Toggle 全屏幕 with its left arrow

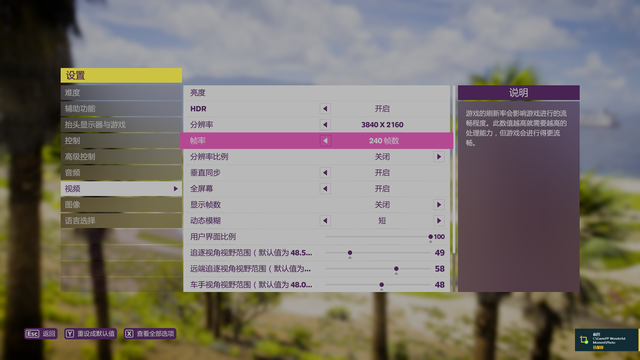(325, 189)
